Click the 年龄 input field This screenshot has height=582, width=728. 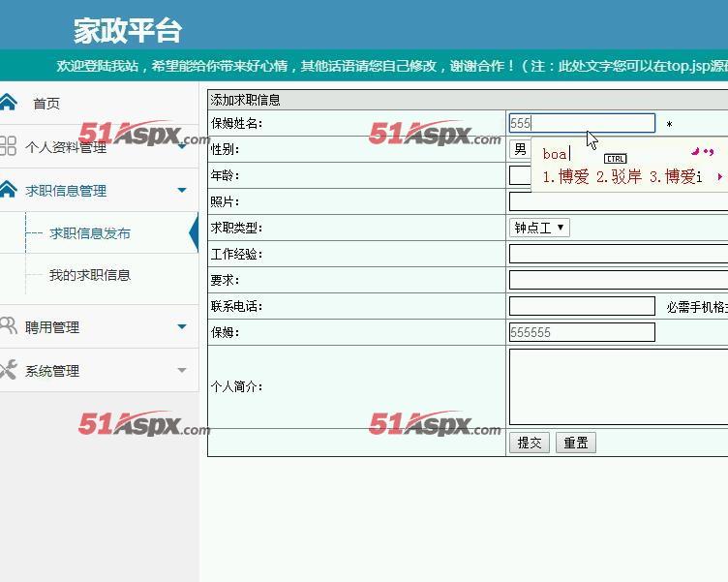point(520,175)
